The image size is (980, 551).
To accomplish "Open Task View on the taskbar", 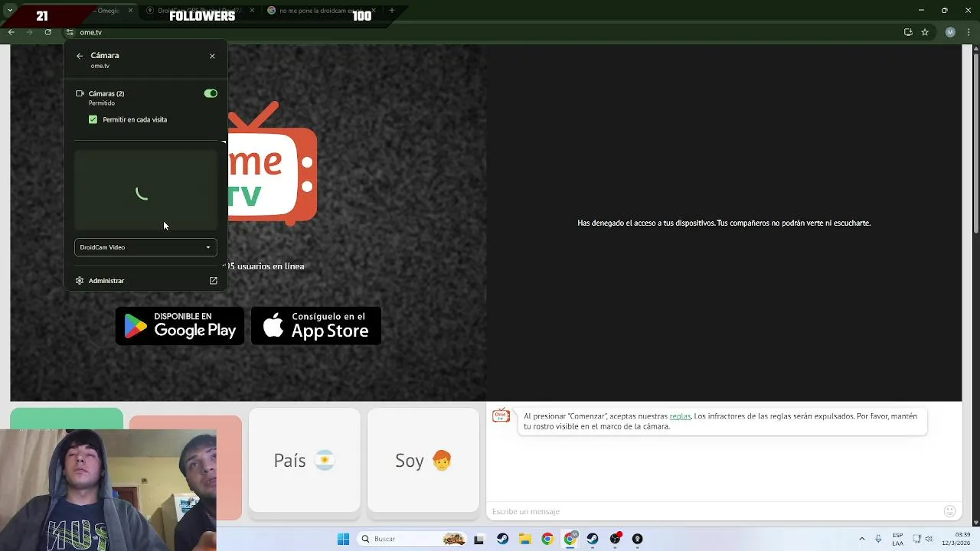I will 479,539.
